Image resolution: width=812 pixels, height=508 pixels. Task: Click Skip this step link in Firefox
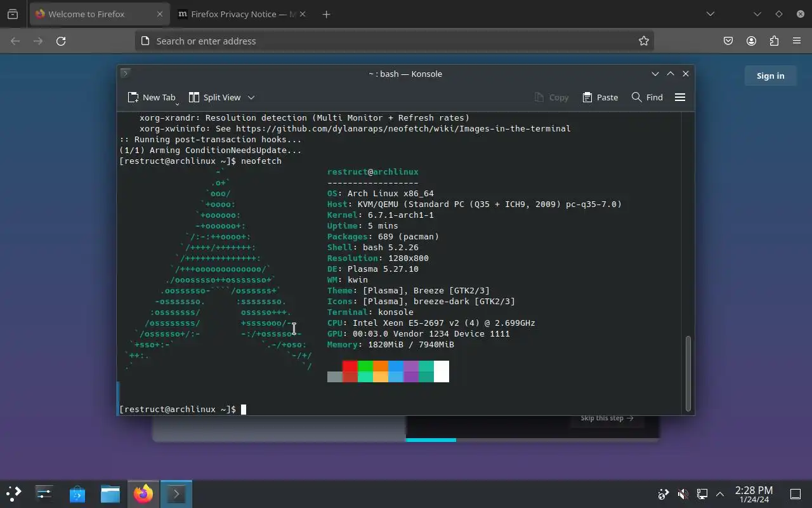pyautogui.click(x=607, y=418)
